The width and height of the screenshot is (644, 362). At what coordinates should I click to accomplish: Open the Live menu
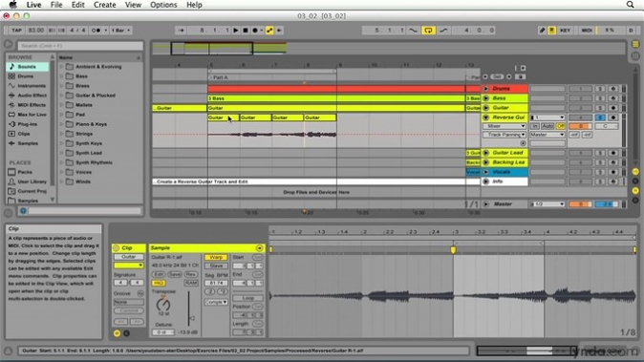coord(33,5)
